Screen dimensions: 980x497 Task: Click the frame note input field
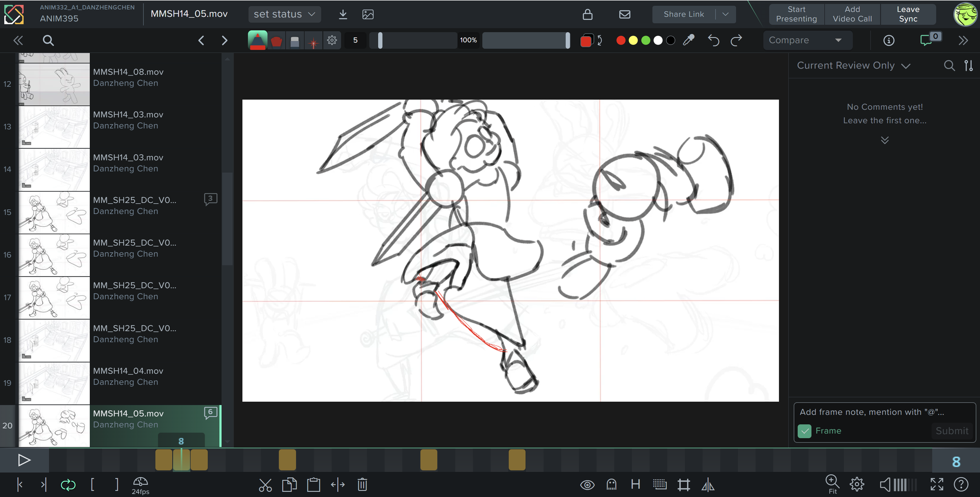[884, 412]
